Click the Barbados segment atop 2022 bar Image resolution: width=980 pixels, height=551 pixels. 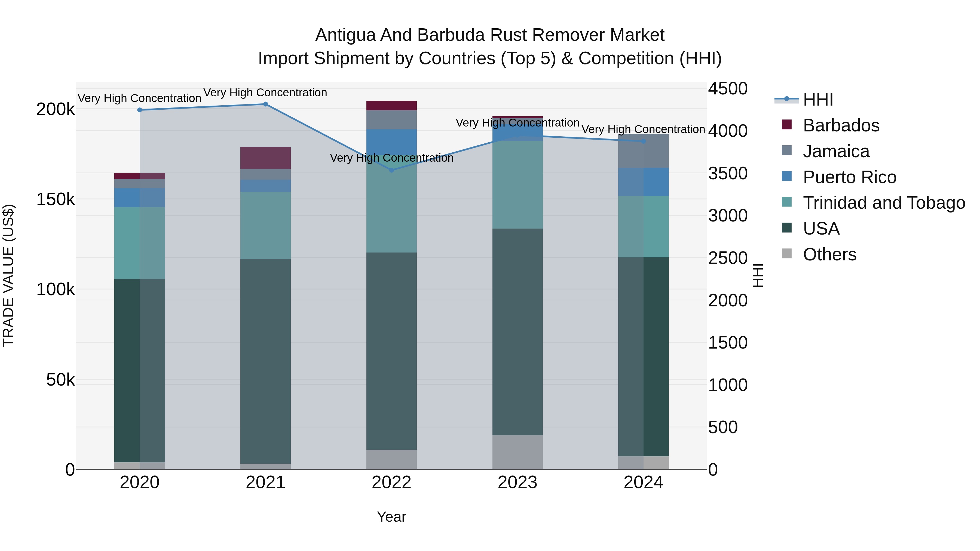(x=391, y=106)
